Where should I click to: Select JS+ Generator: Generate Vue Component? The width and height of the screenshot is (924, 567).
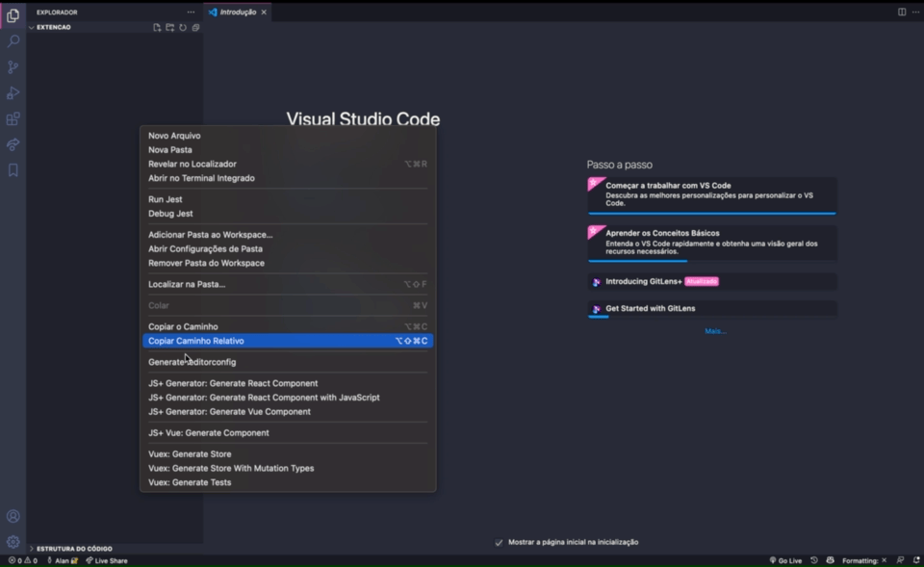click(x=288, y=411)
